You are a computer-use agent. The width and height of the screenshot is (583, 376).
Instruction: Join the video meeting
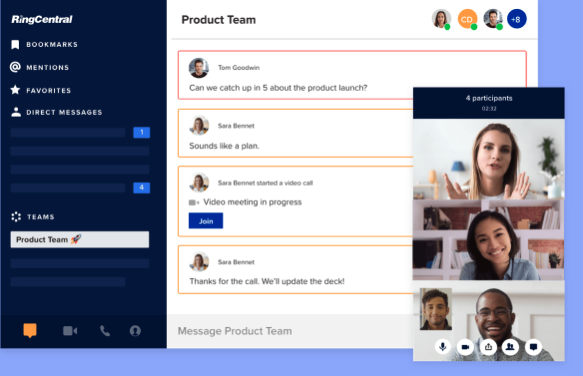(x=206, y=221)
